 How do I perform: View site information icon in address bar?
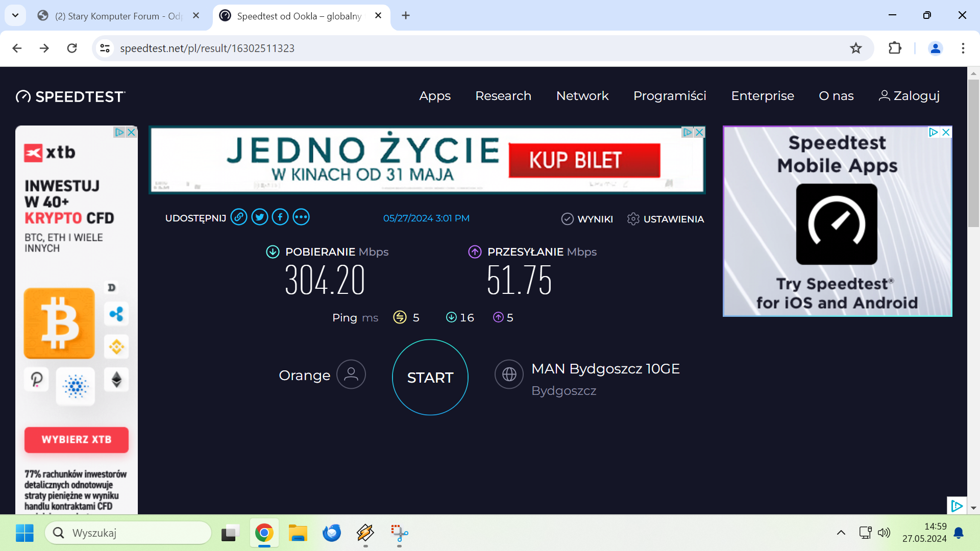pos(105,48)
